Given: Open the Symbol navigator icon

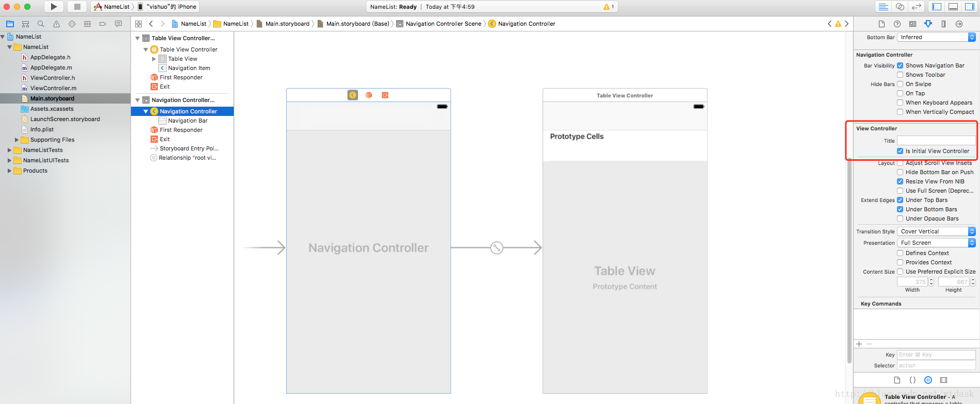Looking at the screenshot, I should pos(25,24).
